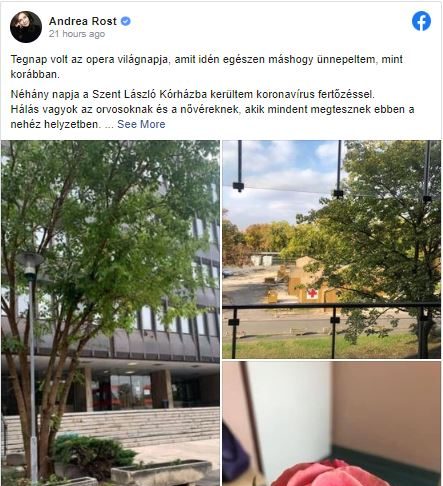The image size is (443, 486).
Task: Click the concrete planter box below the tree
Action: 161,470
